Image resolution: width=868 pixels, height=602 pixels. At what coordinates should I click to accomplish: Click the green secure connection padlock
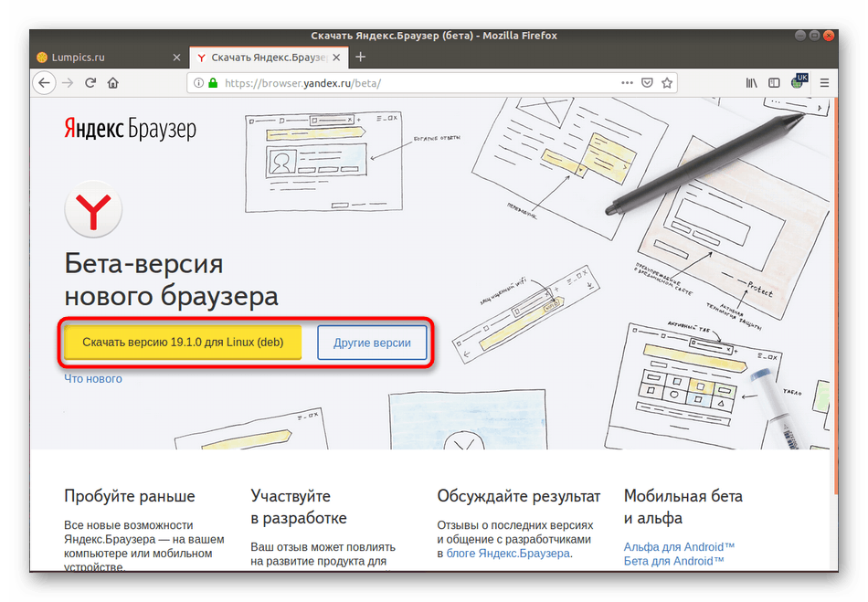pos(213,83)
